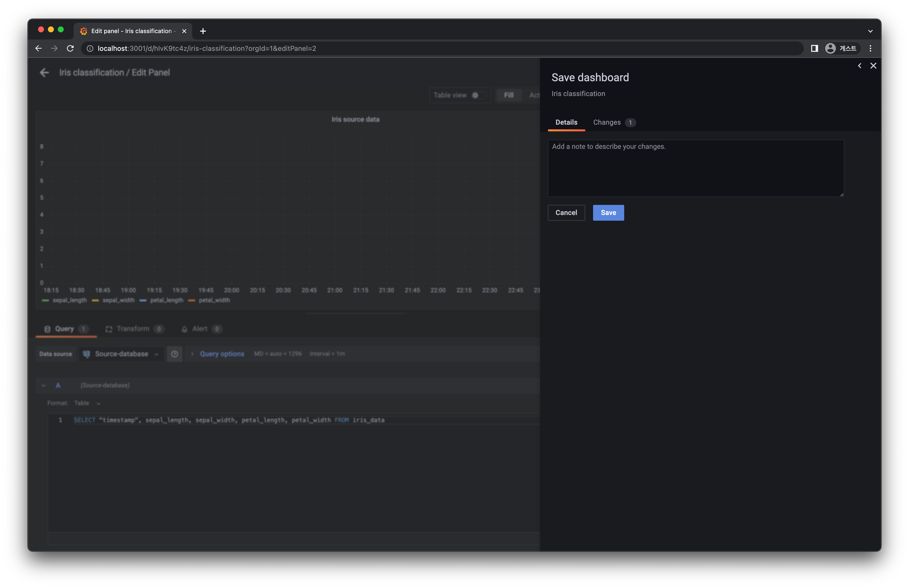Click the Iris source data panel title
This screenshot has width=909, height=588.
pos(355,119)
